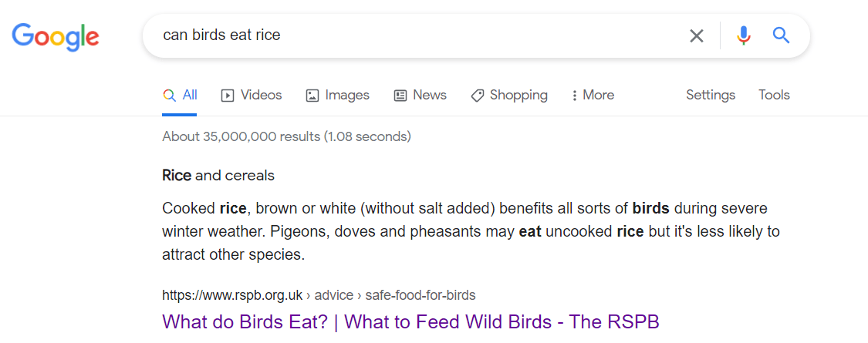Switch to the Images tab
The image size is (868, 343).
[x=338, y=95]
